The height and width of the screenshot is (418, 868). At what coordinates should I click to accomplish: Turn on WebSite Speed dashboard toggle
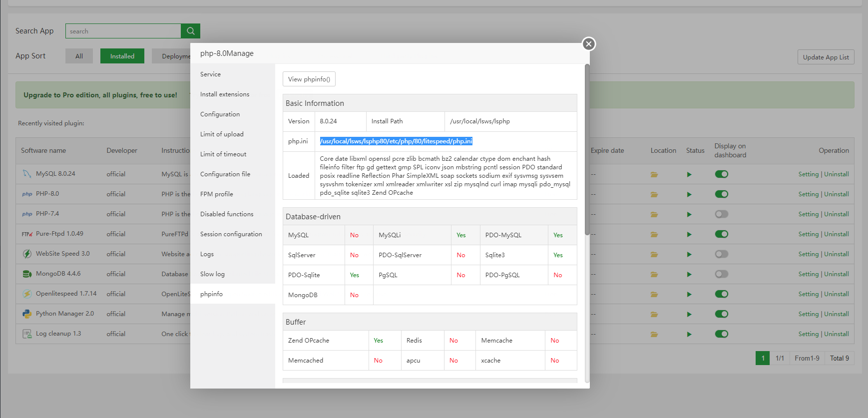(x=721, y=254)
